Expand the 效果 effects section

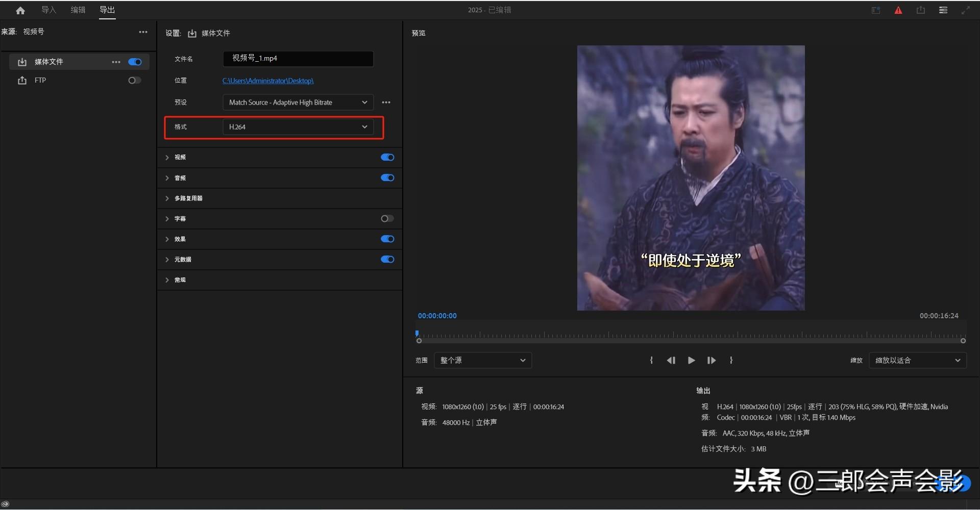click(167, 239)
